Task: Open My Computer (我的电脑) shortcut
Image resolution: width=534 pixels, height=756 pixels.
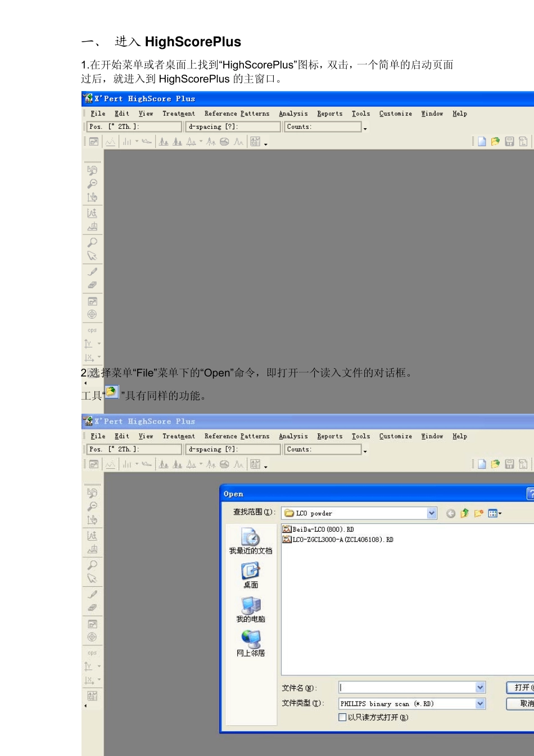Action: 251,610
